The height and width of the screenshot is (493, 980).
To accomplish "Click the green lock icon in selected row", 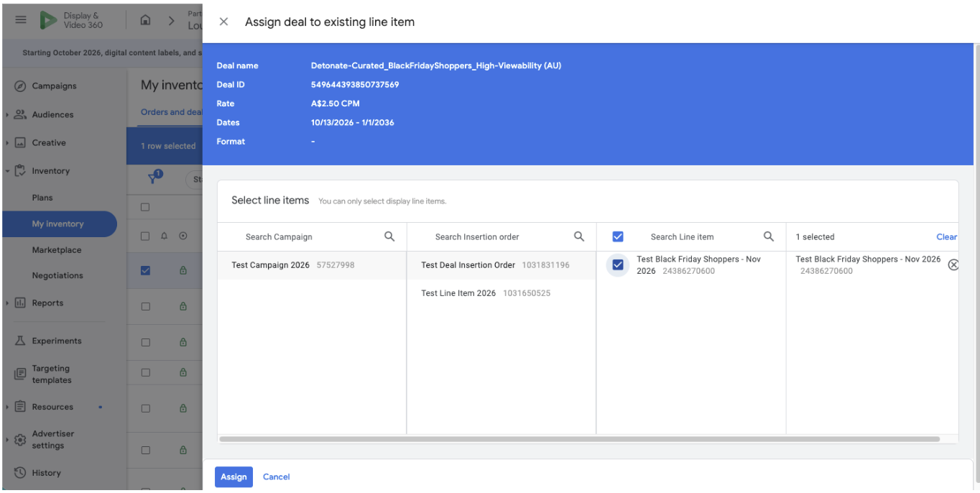I will [x=183, y=270].
